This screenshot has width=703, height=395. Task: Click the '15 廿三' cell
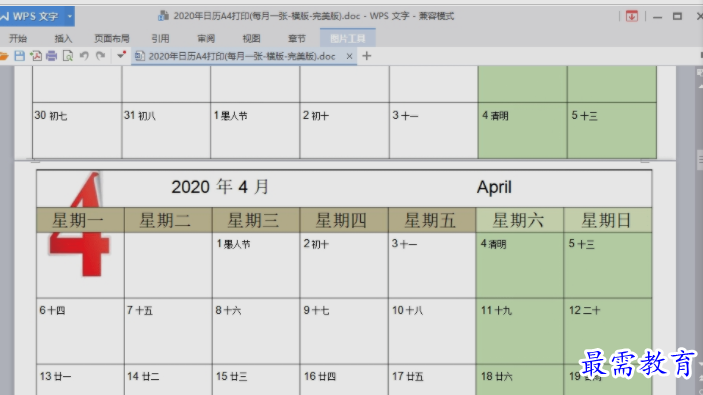[256, 380]
